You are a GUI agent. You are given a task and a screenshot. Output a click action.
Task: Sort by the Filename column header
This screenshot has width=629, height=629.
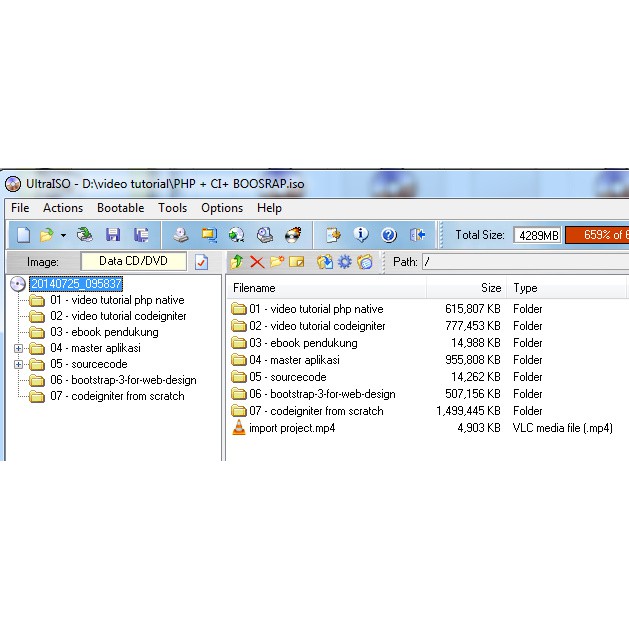coord(327,288)
